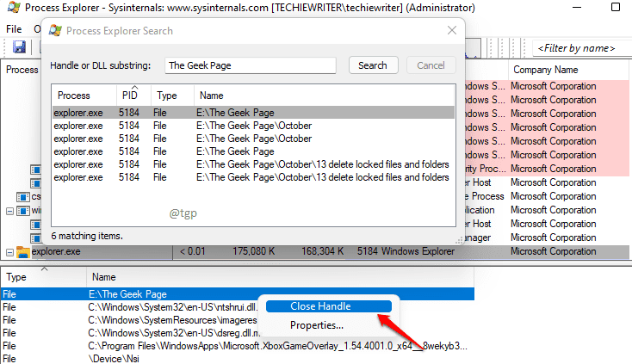This screenshot has width=632, height=364.
Task: Select the fourth result row 'E:\The Geek Page'
Action: (253, 151)
